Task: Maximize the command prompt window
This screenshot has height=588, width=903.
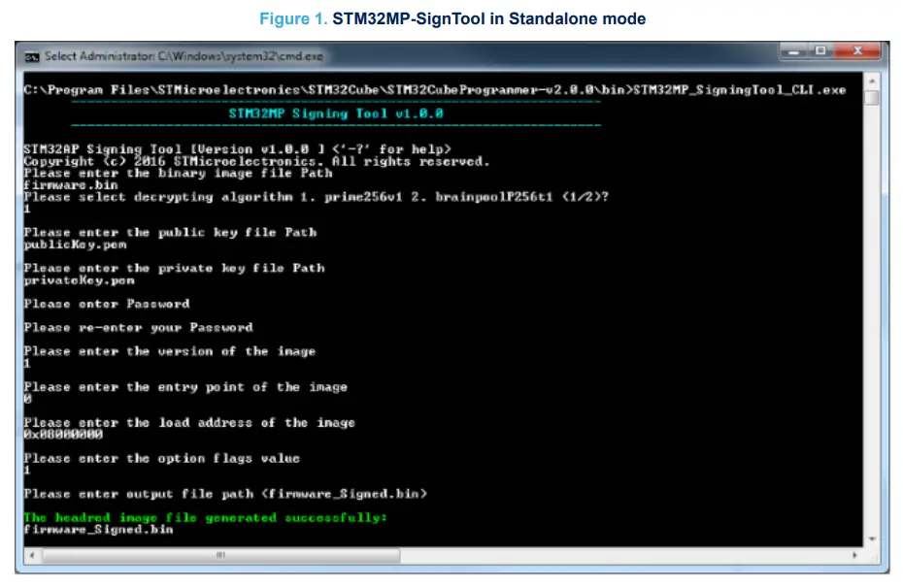Action: (820, 51)
